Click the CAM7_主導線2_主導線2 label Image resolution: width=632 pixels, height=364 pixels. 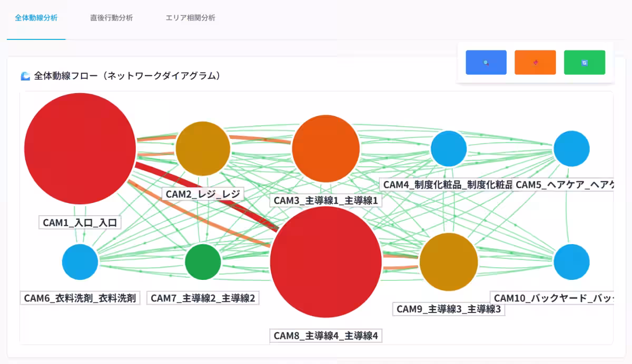click(203, 298)
